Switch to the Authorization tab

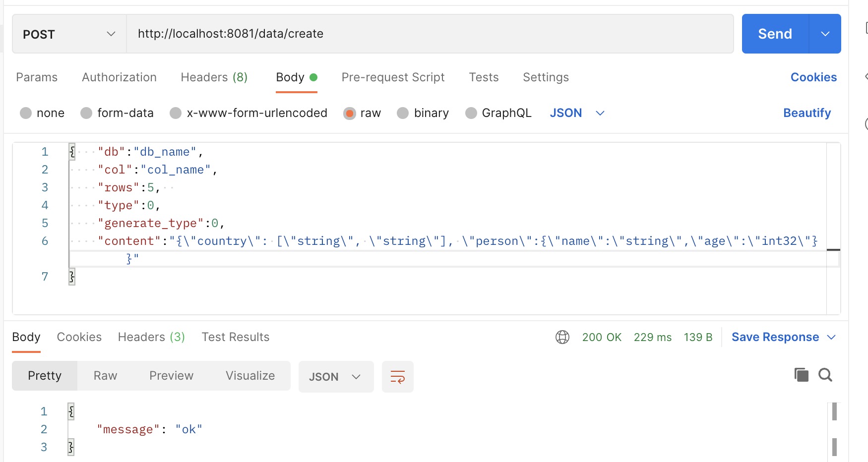[119, 77]
